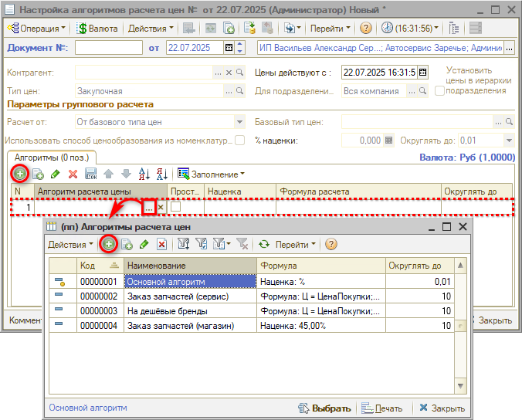Select the Заказ запчастей (магазин) row
Viewport: 522px width, 420px height.
click(190, 326)
